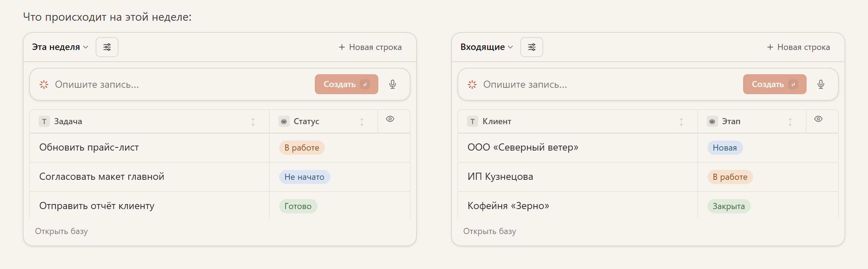
Task: Select the ООО «Северный ветер» client cell
Action: [578, 148]
